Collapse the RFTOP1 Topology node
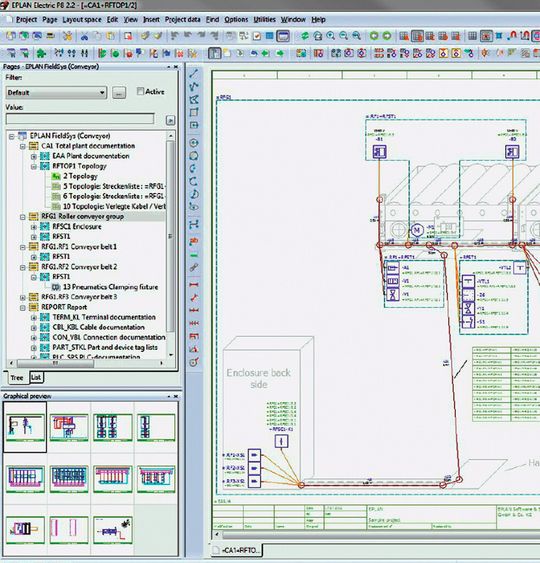This screenshot has height=563, width=540. coord(34,166)
